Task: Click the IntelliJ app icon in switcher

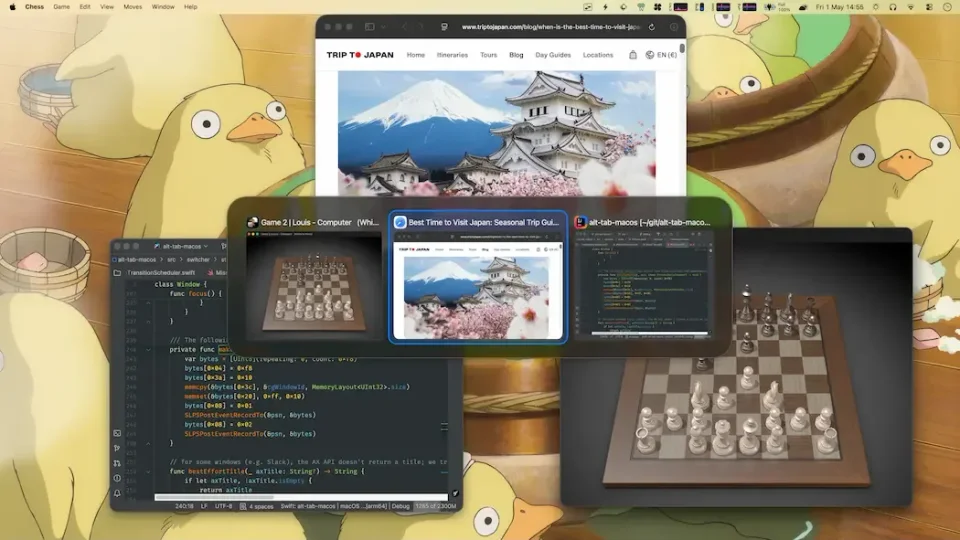Action: tap(580, 222)
